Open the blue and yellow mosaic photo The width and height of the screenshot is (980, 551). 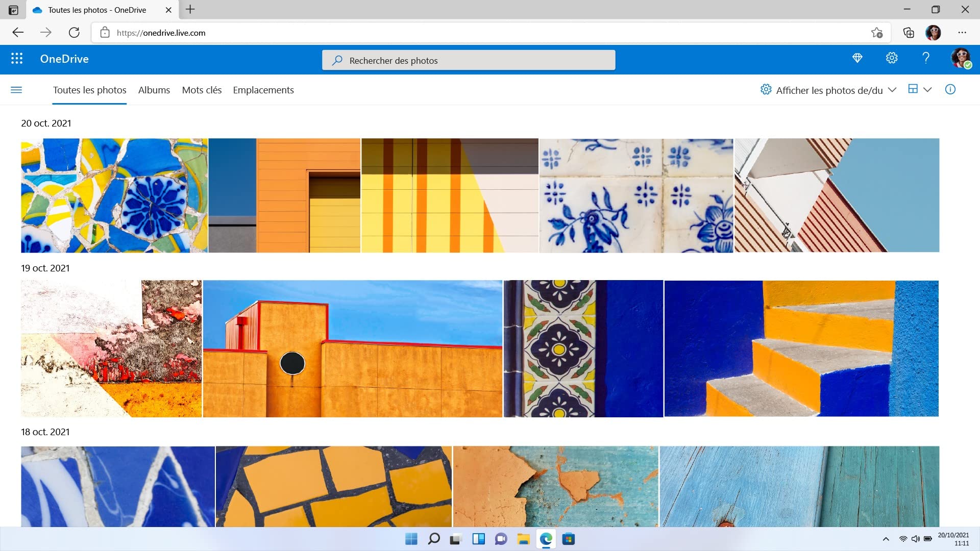(x=114, y=195)
